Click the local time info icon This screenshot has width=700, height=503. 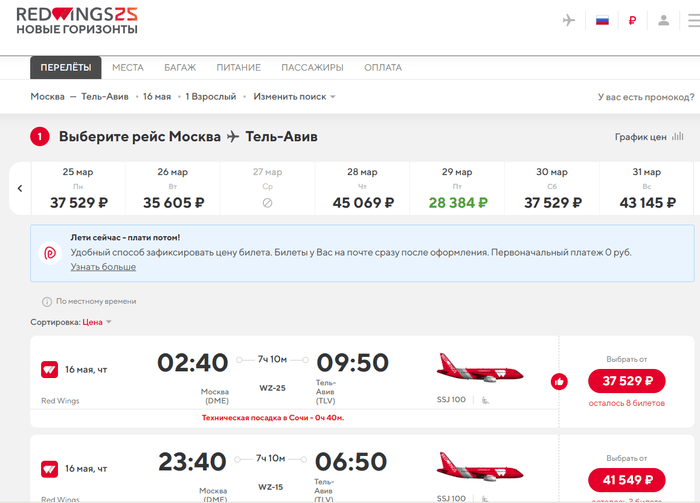point(47,302)
